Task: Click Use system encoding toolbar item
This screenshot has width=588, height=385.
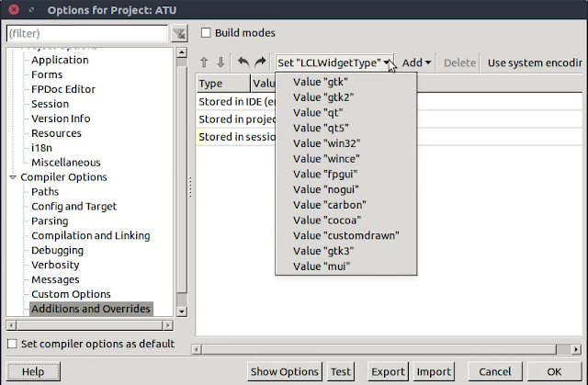Action: [x=535, y=62]
